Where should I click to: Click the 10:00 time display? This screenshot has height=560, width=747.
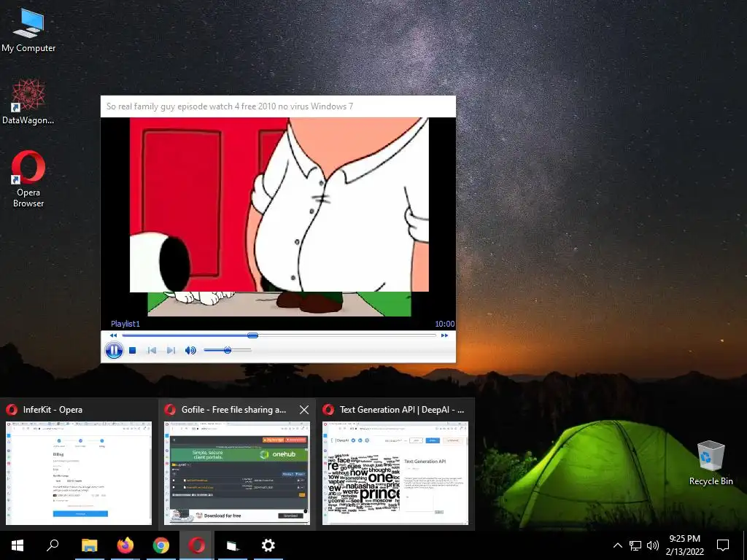pos(444,324)
